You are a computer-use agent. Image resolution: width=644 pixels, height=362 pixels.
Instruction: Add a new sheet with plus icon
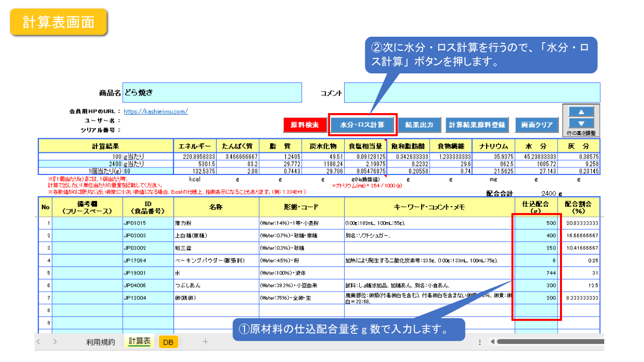pos(205,342)
